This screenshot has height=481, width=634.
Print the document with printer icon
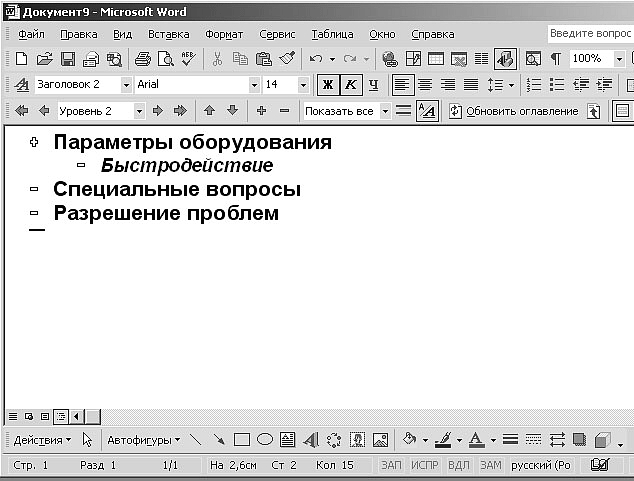pos(142,59)
